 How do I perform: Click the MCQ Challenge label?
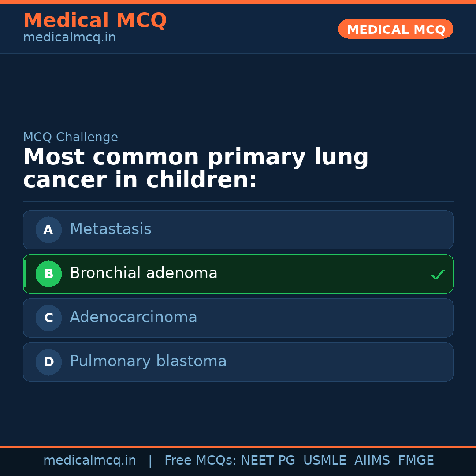point(71,137)
